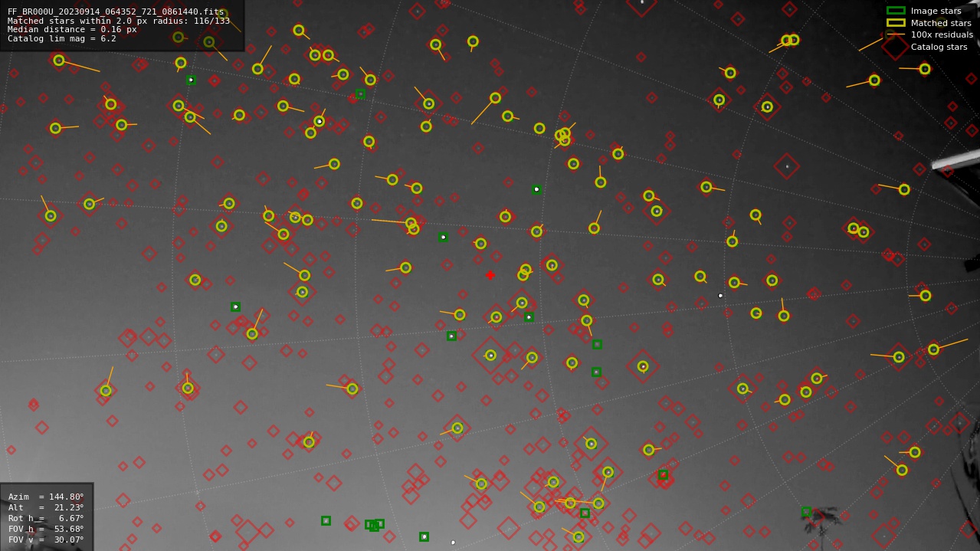Click the 'Catalog lim mag = 6.2' line
The image size is (980, 551).
click(x=62, y=39)
